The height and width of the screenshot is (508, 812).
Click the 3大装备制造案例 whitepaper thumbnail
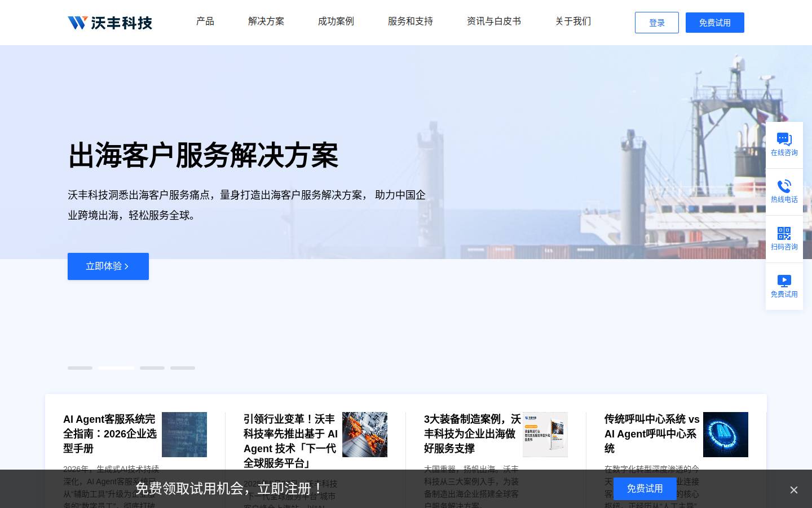click(x=545, y=435)
